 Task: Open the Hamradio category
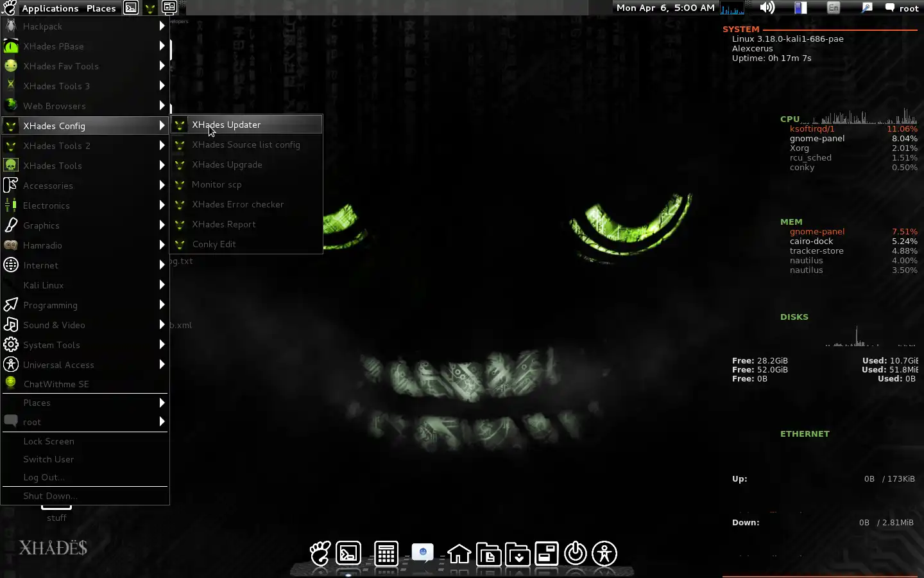tap(85, 245)
